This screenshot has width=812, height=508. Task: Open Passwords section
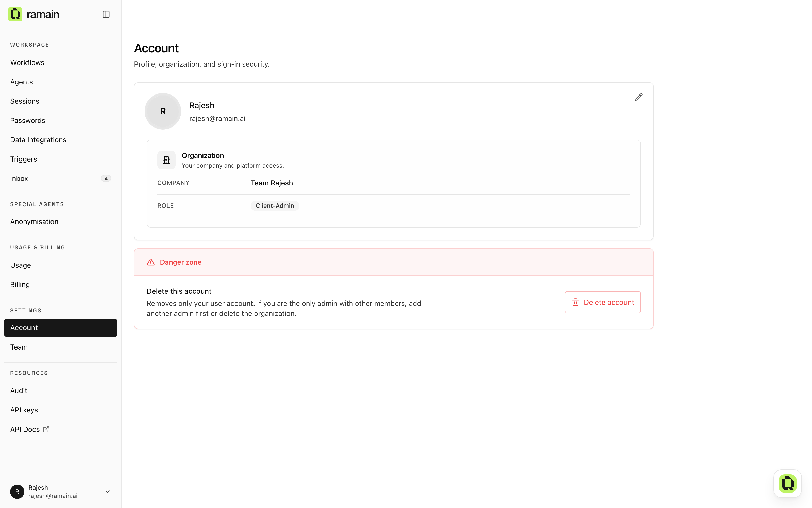click(60, 120)
